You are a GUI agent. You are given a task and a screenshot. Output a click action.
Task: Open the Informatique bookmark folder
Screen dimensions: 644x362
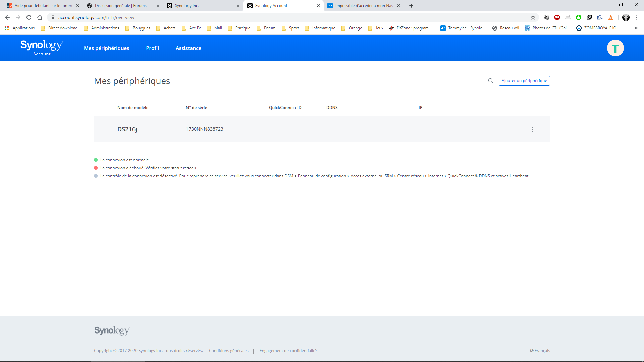320,28
